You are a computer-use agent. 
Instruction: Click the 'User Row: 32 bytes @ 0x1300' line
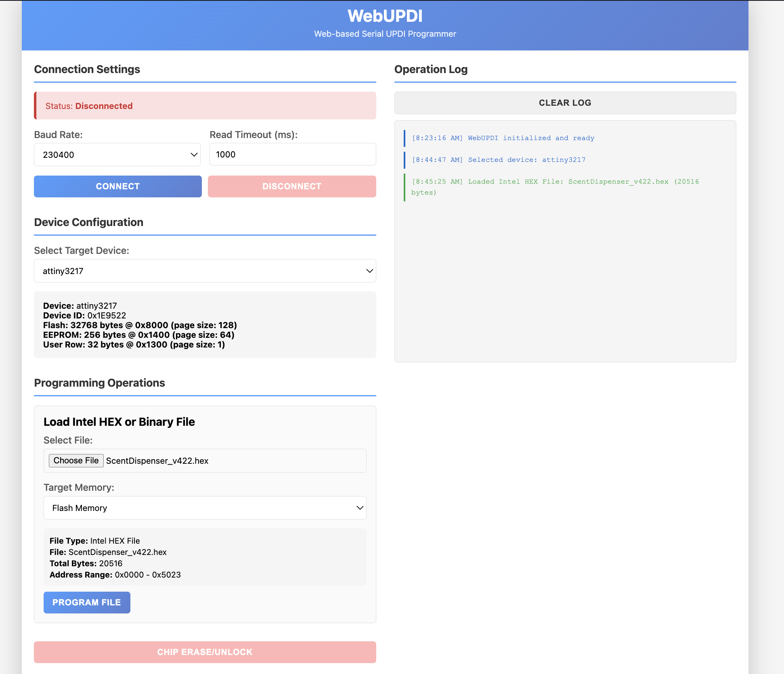pyautogui.click(x=134, y=345)
